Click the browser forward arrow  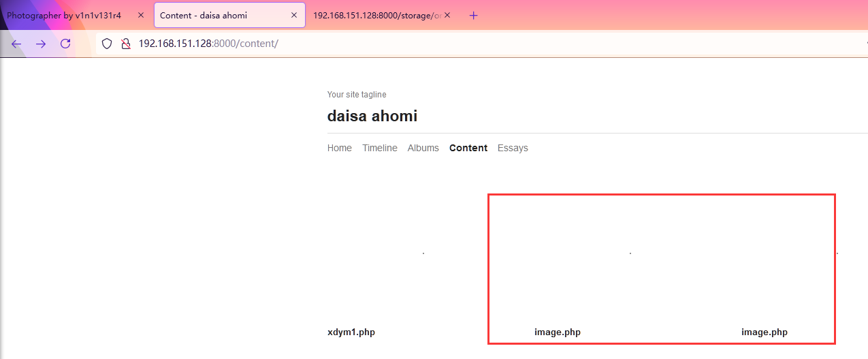click(41, 44)
